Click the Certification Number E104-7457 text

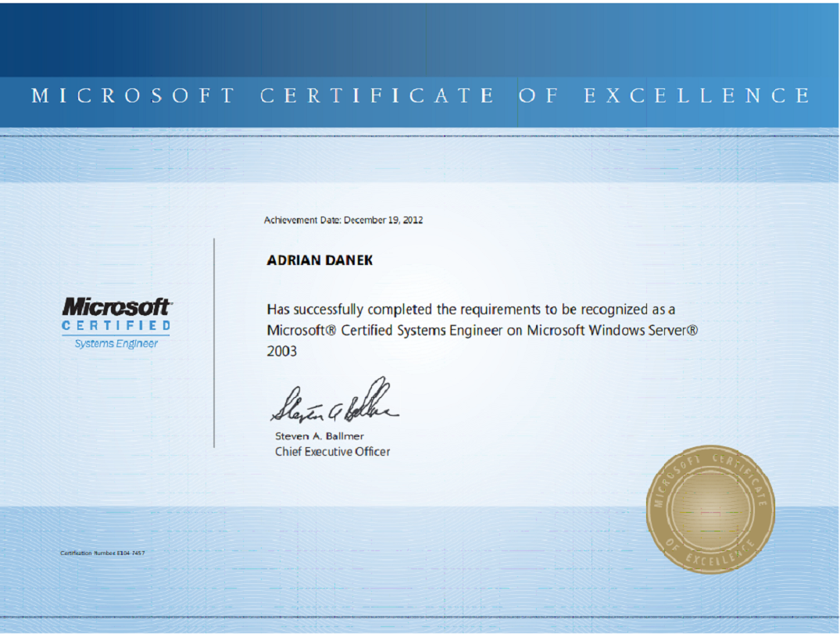tap(102, 553)
